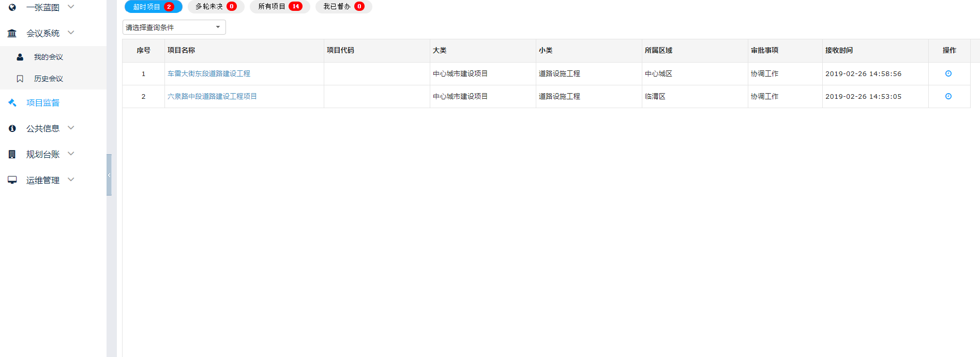This screenshot has width=980, height=357.
Task: Switch to the 多轮未决 tab
Action: click(216, 7)
